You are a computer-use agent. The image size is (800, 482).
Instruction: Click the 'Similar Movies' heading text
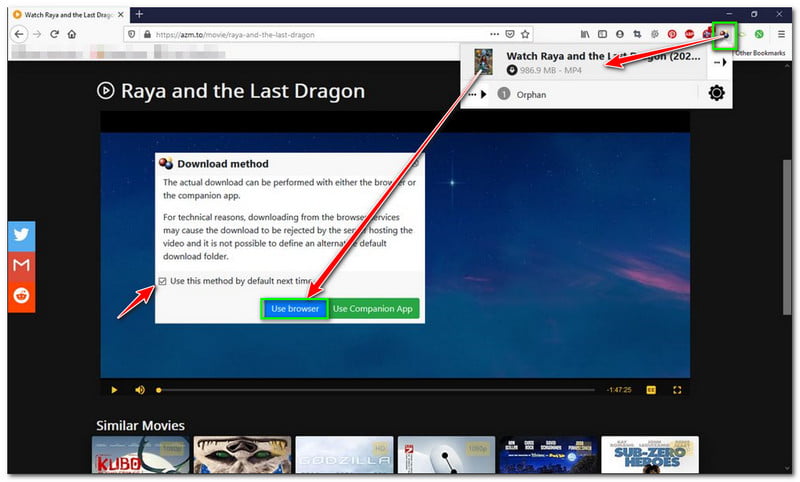140,426
